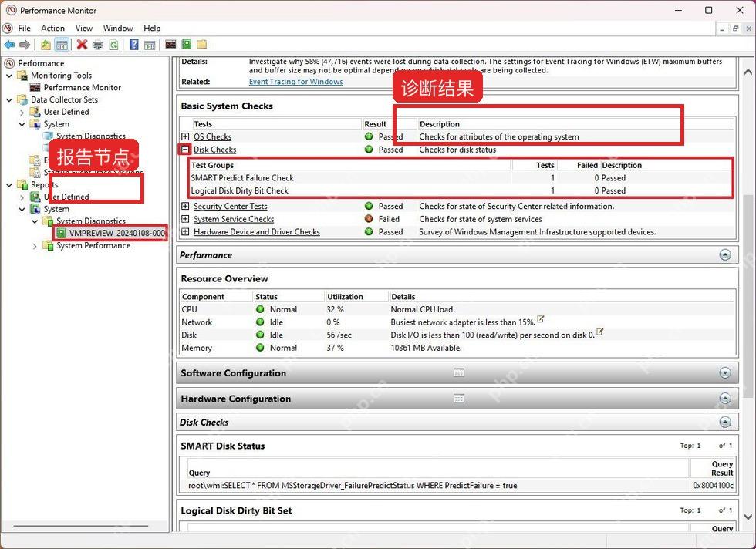Click the report pane's scroll-down arrow

pos(748,517)
